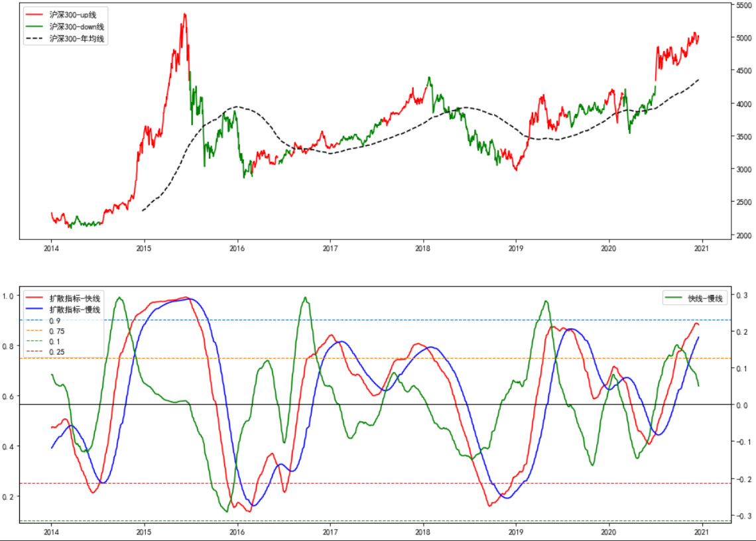756x541 pixels.
Task: Click the 5500 value on upper y-axis
Action: coord(745,5)
